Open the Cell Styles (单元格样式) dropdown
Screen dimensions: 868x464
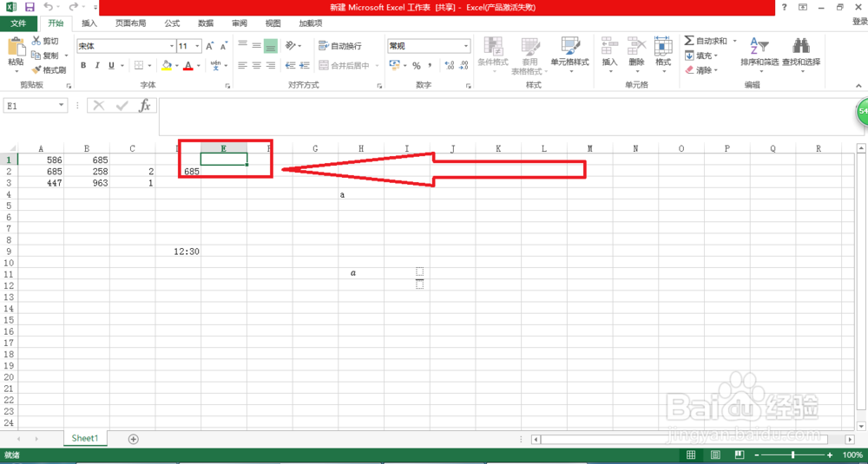coord(569,56)
